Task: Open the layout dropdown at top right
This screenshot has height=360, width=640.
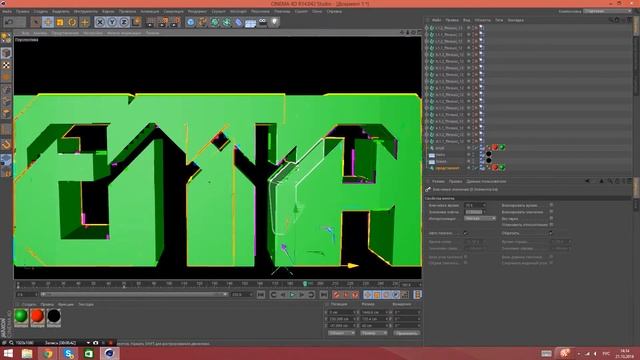Action: click(607, 11)
